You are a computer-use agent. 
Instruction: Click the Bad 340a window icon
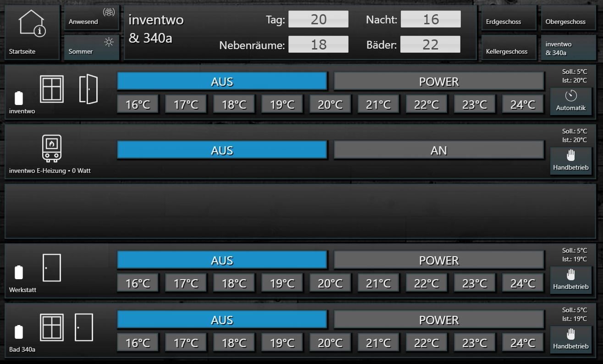[x=51, y=327]
